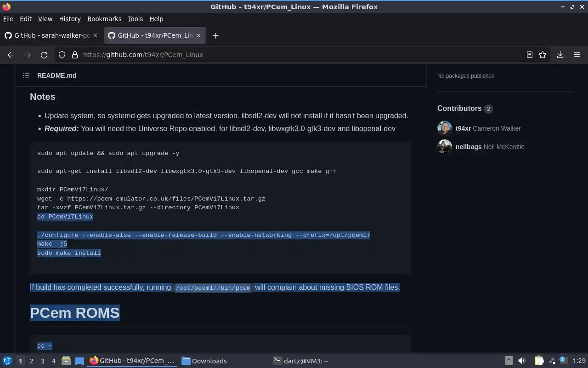Click the PCem ROMS heading
Image resolution: width=588 pixels, height=368 pixels.
[x=75, y=313]
